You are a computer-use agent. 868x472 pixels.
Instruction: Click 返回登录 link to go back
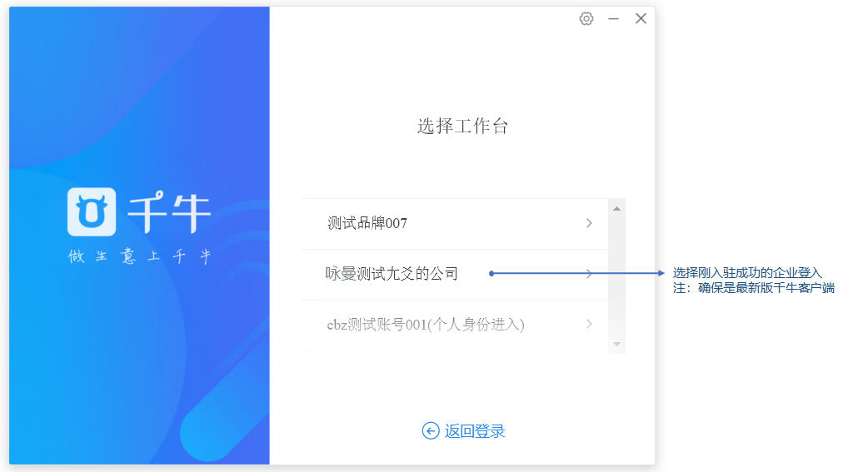[x=475, y=431]
